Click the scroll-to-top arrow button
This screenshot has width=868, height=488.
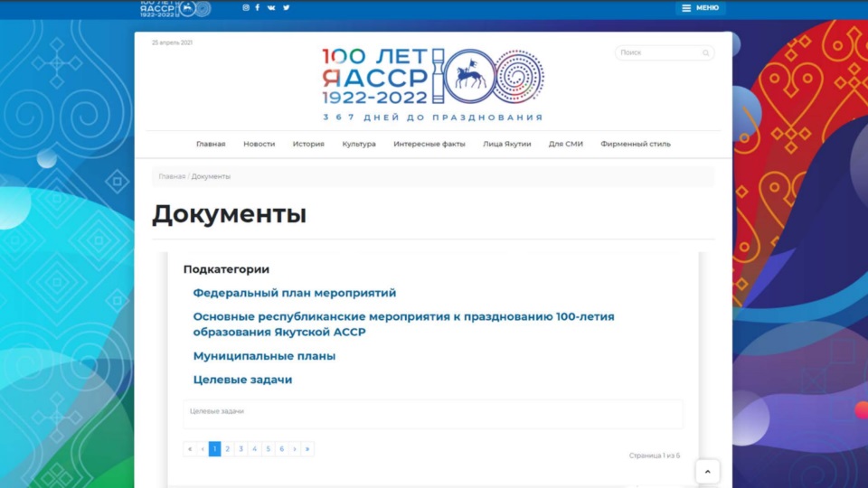(x=707, y=472)
